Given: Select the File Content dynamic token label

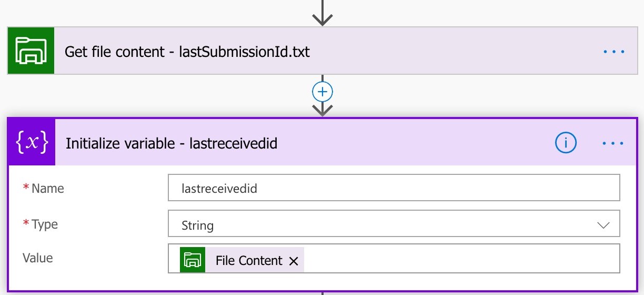Looking at the screenshot, I should [248, 260].
